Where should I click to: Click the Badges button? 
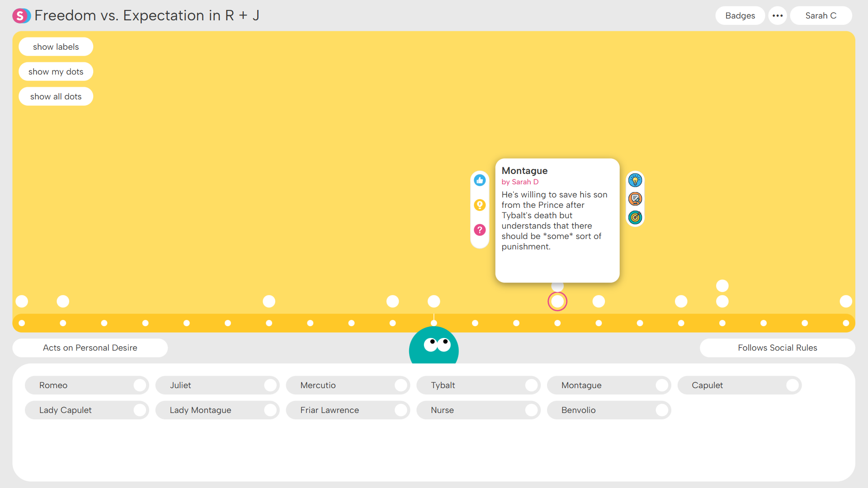[x=740, y=15]
